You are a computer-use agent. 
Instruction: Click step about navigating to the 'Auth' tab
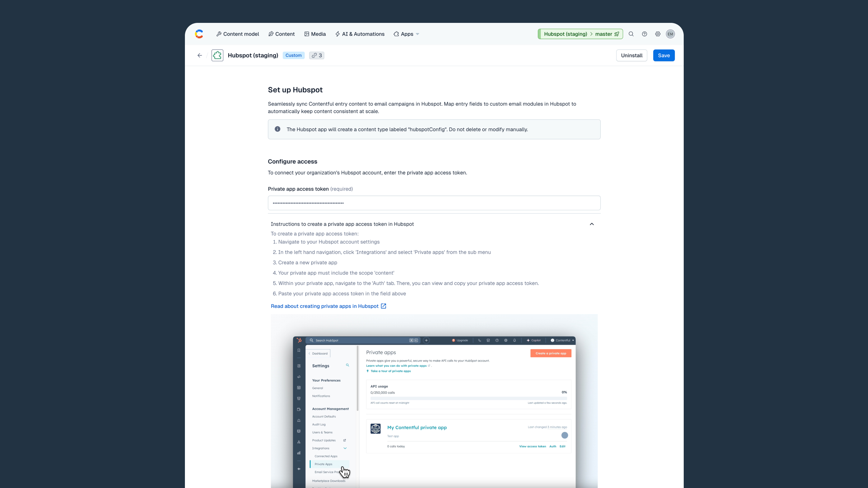[408, 283]
